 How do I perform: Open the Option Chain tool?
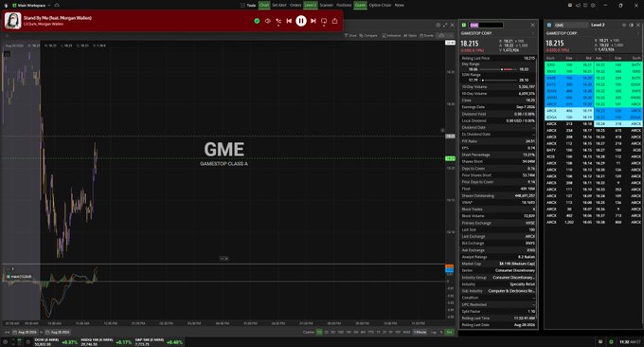[380, 6]
